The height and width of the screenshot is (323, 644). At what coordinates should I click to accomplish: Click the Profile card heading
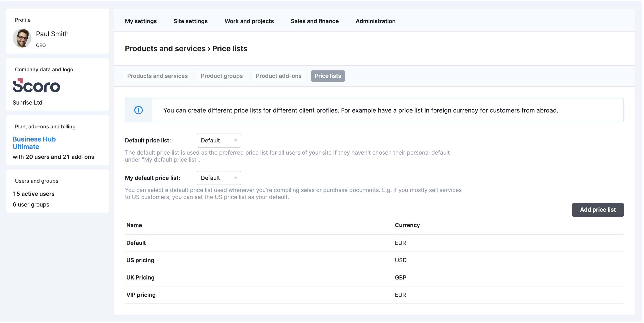[x=23, y=20]
